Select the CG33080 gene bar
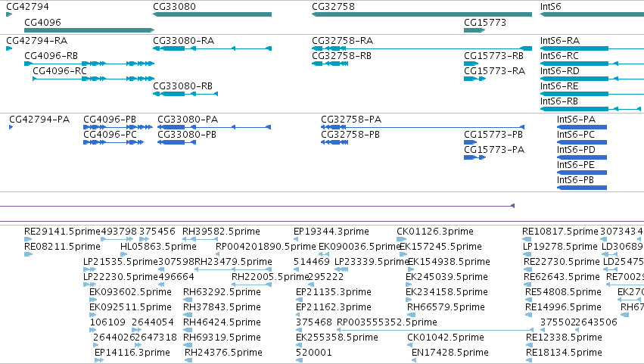644x364 pixels. [212, 14]
